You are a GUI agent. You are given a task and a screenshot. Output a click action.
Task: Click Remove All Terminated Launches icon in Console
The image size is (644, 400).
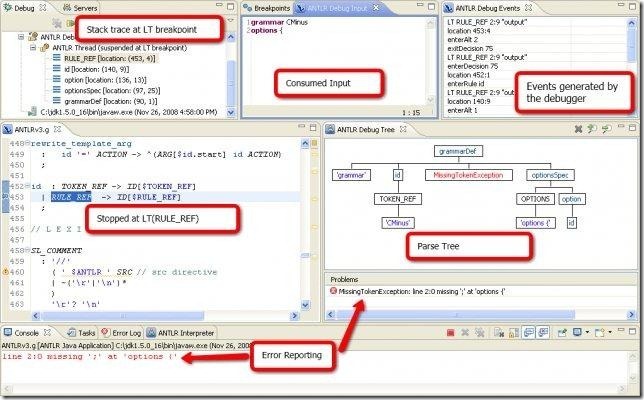point(479,332)
